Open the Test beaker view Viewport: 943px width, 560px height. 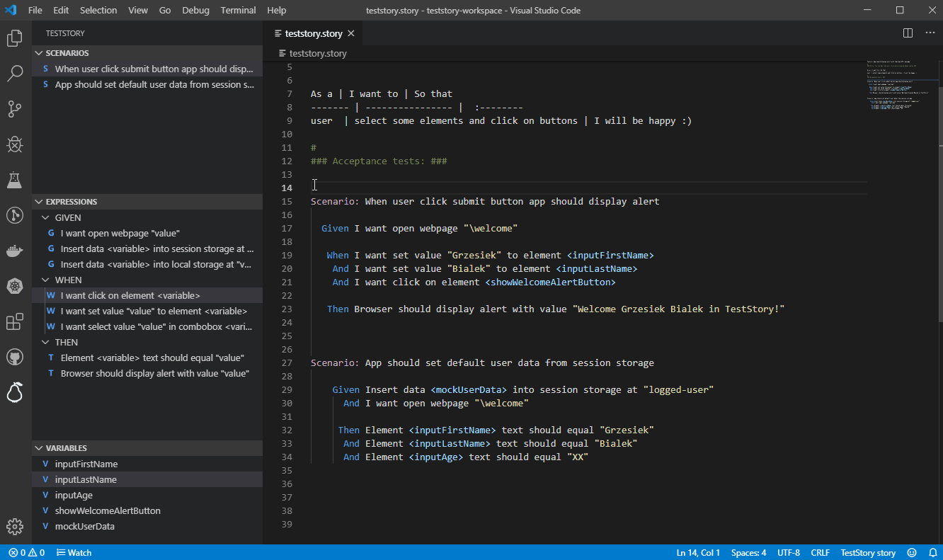15,180
